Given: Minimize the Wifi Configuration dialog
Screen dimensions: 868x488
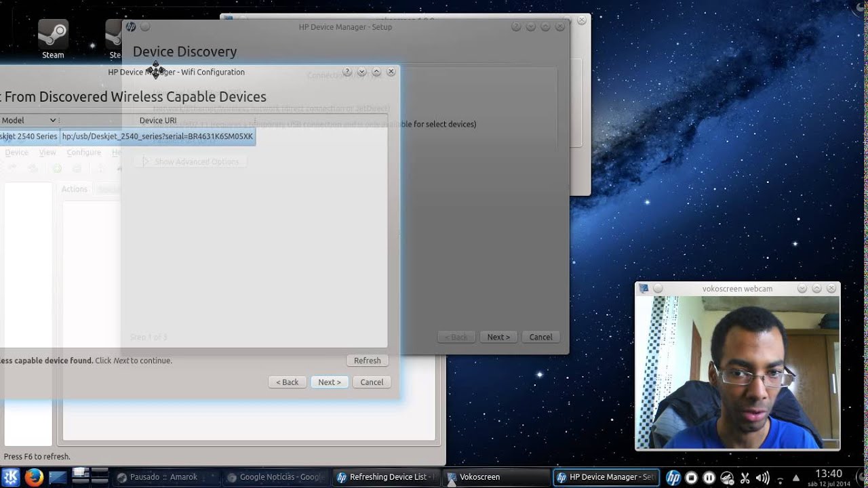Looking at the screenshot, I should coord(362,72).
